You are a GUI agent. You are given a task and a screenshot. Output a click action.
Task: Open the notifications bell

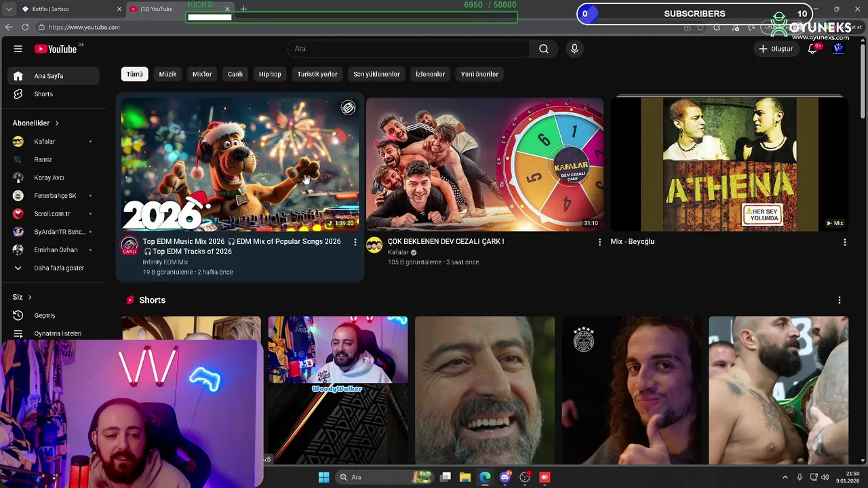[812, 49]
